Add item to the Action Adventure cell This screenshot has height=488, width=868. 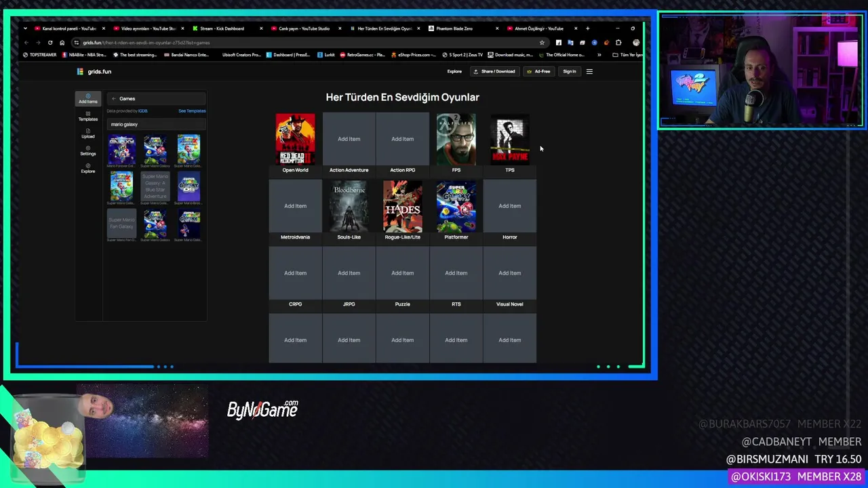click(x=349, y=139)
